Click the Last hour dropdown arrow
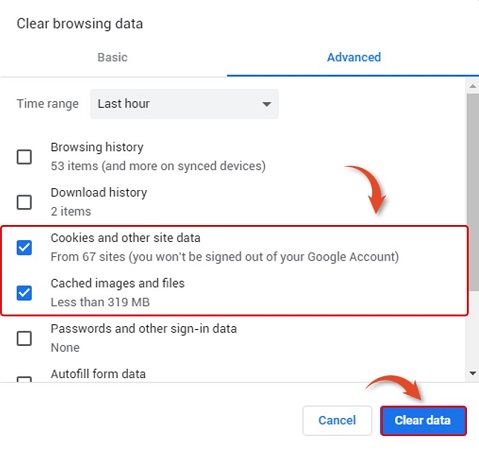Screen dimensions: 479x450 click(x=266, y=104)
